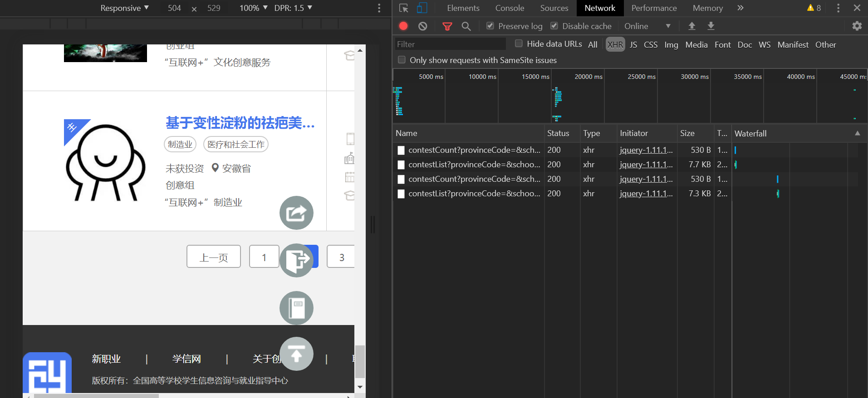
Task: Open network search with magnifier icon
Action: click(x=466, y=26)
